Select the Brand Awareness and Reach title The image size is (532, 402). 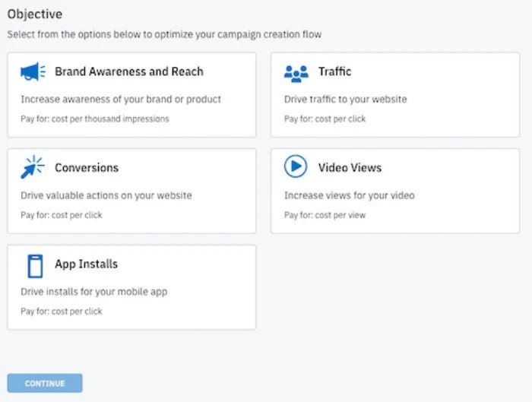pyautogui.click(x=128, y=71)
